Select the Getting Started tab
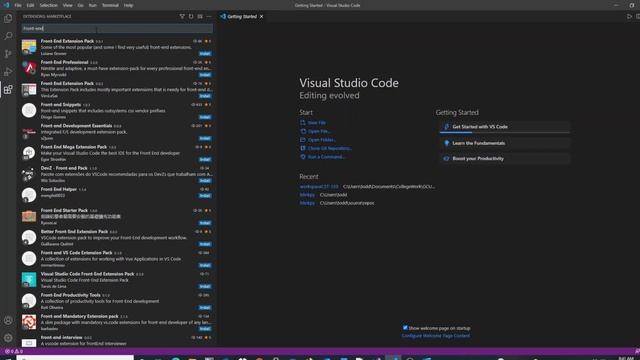 (x=242, y=16)
